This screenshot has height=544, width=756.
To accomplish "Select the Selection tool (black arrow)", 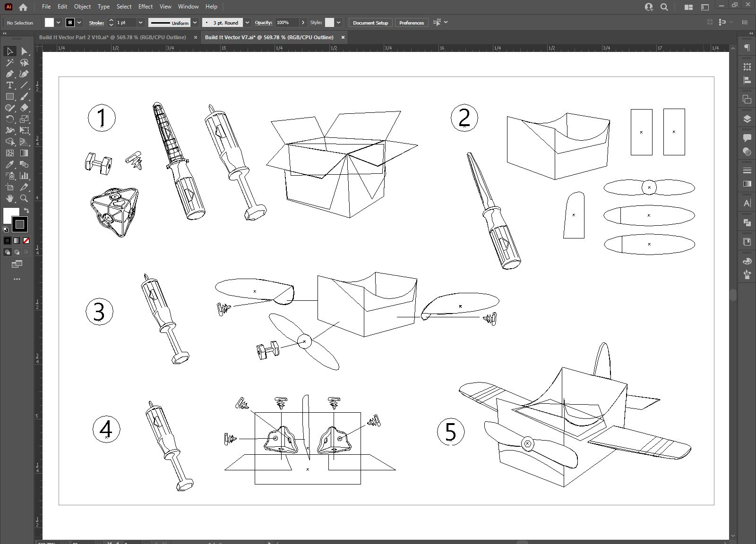I will pyautogui.click(x=9, y=51).
